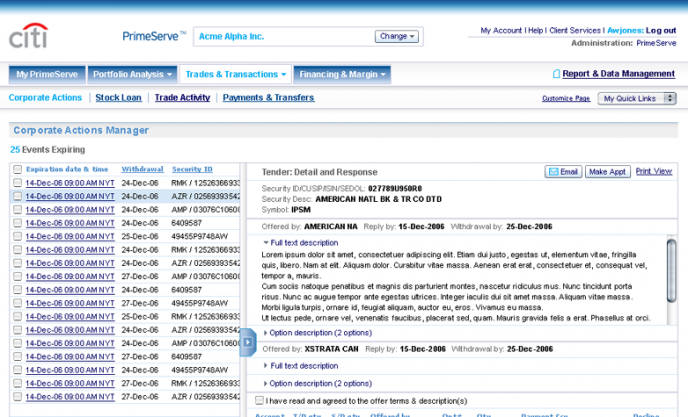
Task: Click the panel splitter arrow handle
Action: [x=248, y=342]
